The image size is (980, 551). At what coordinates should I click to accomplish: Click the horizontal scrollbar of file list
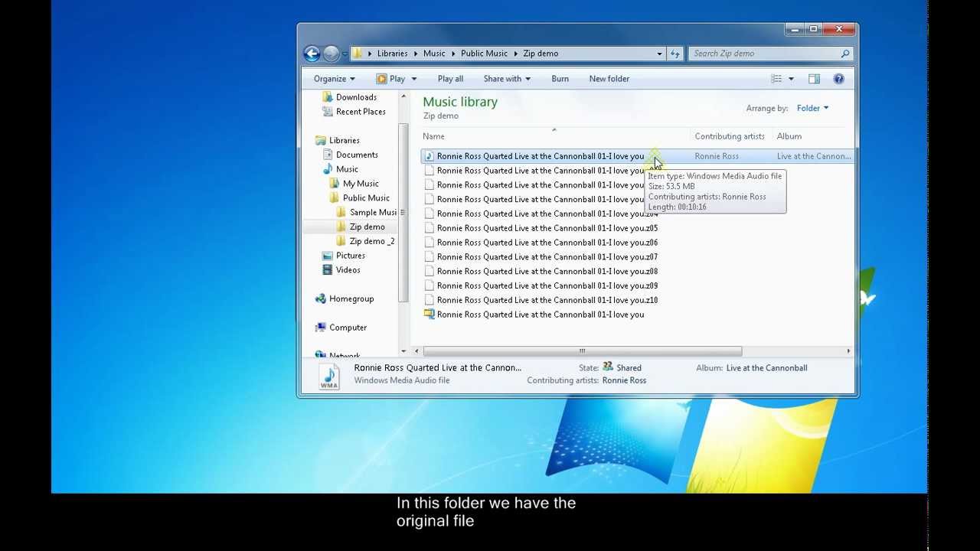pyautogui.click(x=582, y=351)
